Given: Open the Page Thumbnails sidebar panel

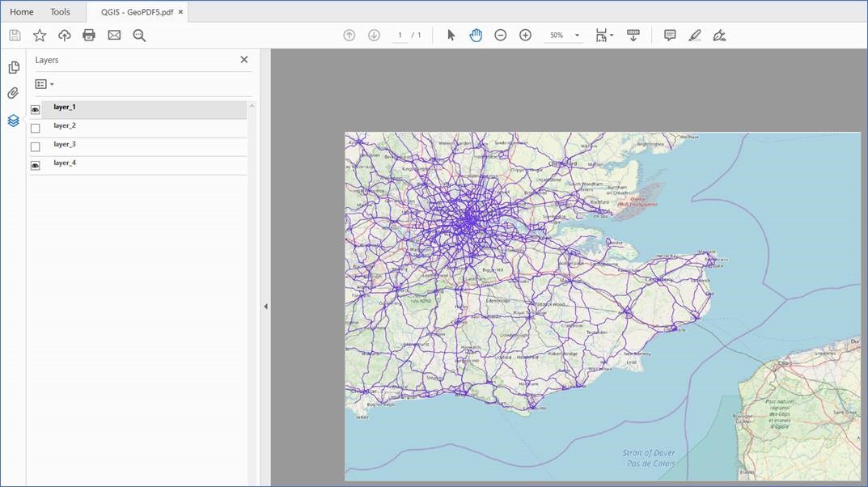Looking at the screenshot, I should 14,67.
